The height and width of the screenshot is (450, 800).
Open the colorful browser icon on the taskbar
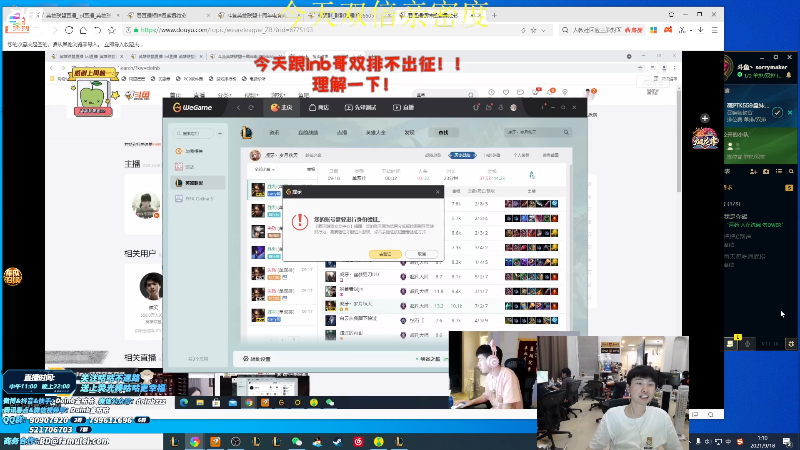coord(195,442)
